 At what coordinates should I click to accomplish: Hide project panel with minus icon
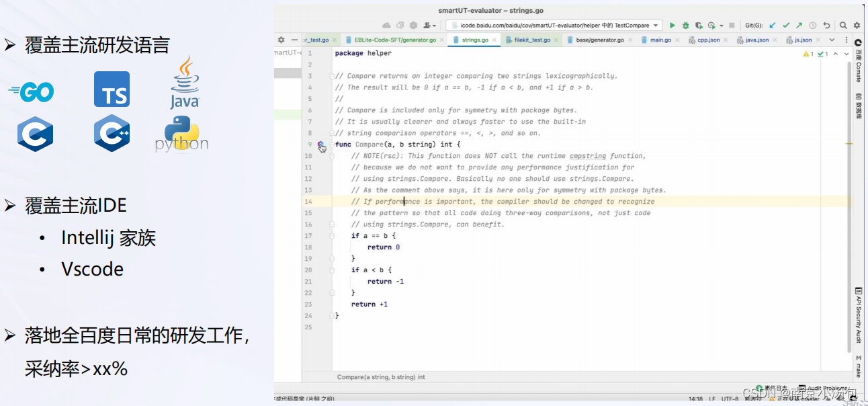click(x=294, y=40)
